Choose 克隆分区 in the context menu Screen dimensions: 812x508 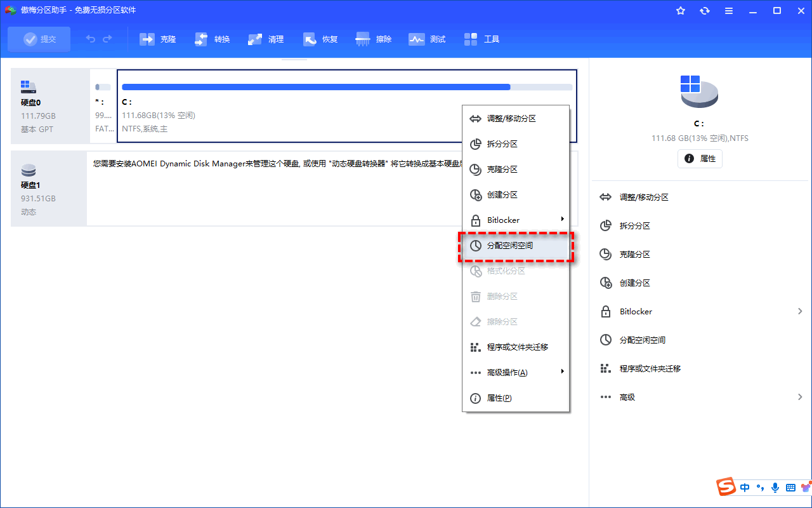pos(516,170)
